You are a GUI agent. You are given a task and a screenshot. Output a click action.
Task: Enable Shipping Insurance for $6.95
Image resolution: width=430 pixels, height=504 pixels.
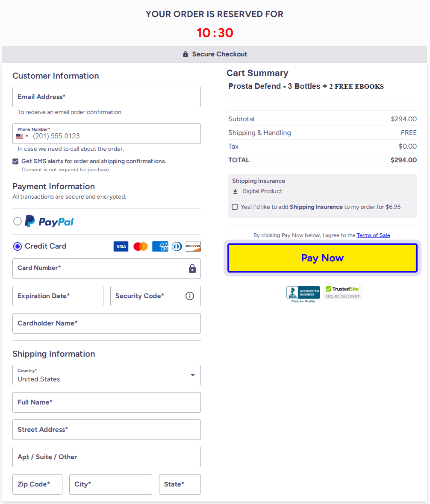coord(235,206)
